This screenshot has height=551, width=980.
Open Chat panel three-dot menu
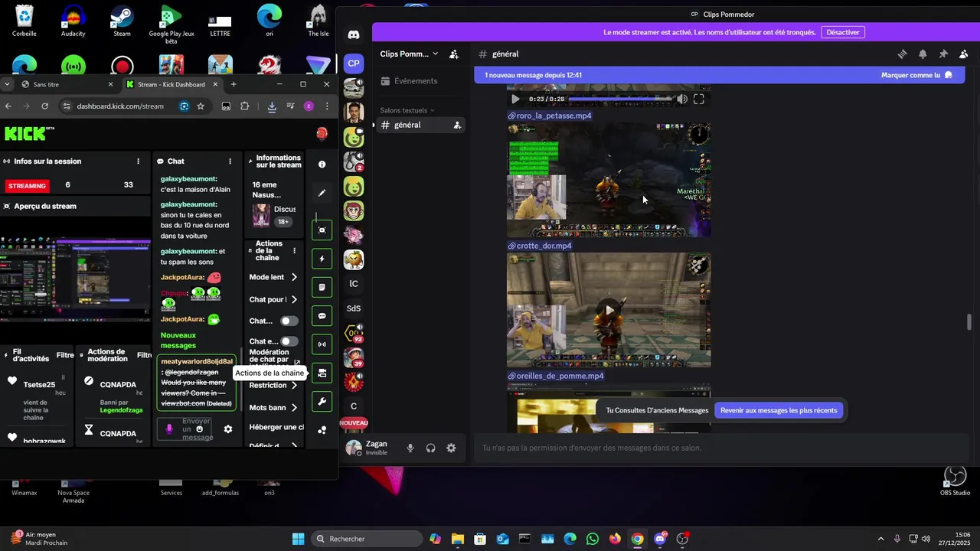click(230, 161)
